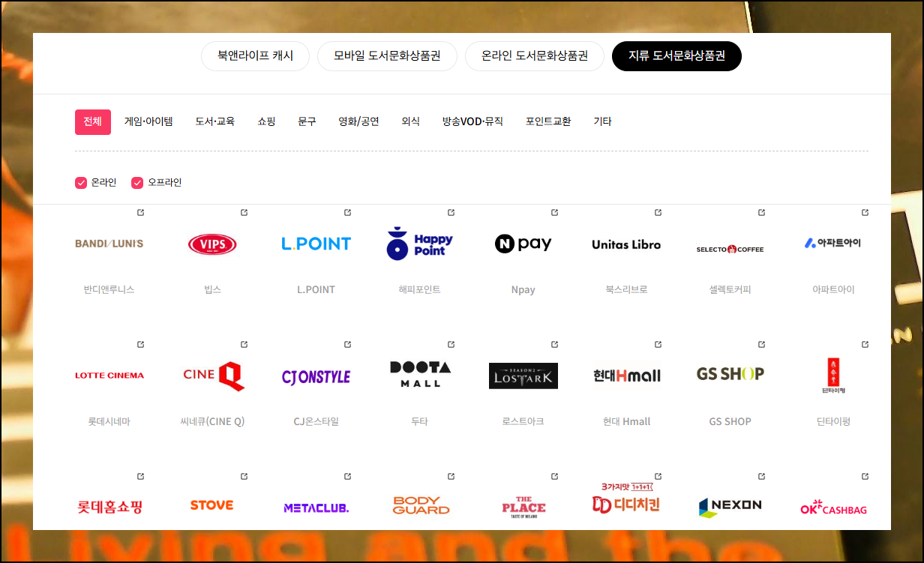Open the 아파트아이 logo
The height and width of the screenshot is (563, 924).
pyautogui.click(x=833, y=243)
